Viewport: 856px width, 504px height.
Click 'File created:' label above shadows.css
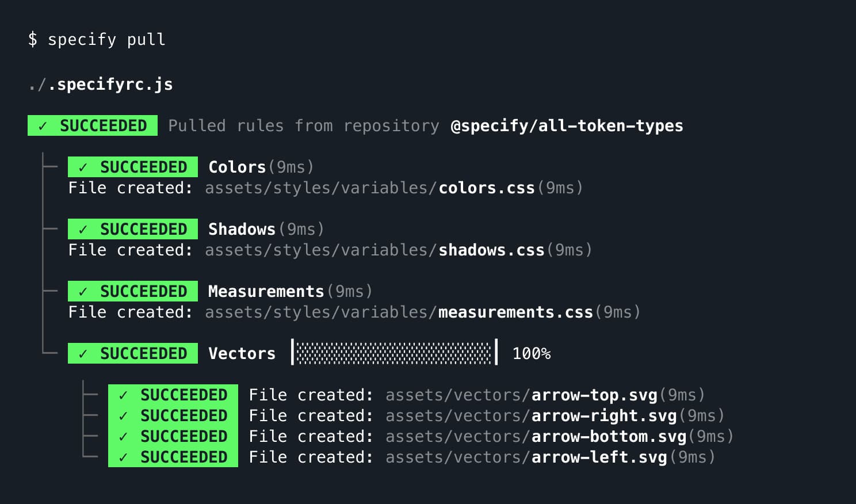pos(131,250)
